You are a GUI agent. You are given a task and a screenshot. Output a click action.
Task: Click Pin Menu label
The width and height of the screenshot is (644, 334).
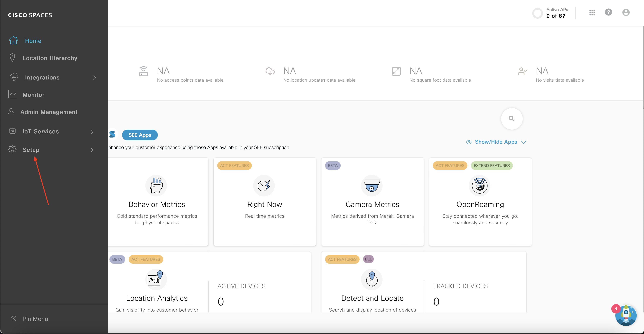35,319
